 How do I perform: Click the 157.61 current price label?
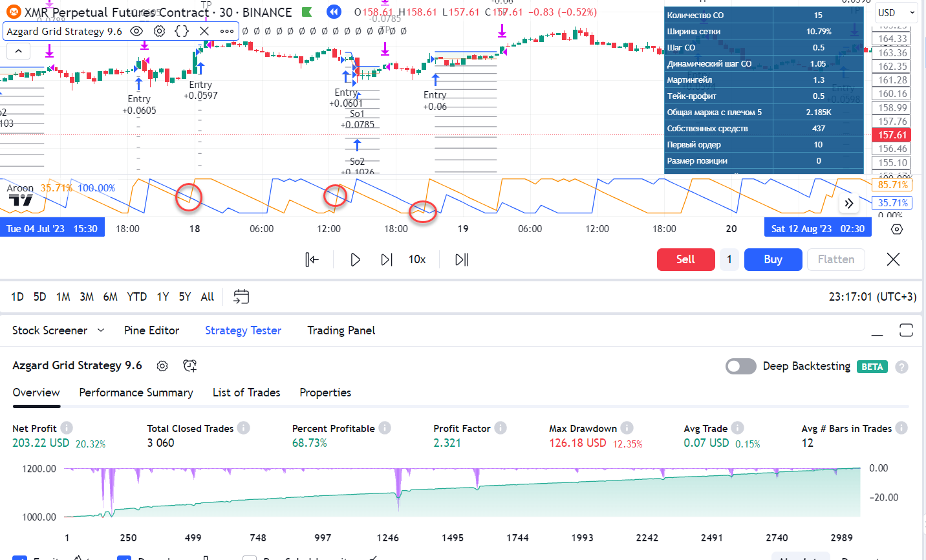click(x=892, y=135)
